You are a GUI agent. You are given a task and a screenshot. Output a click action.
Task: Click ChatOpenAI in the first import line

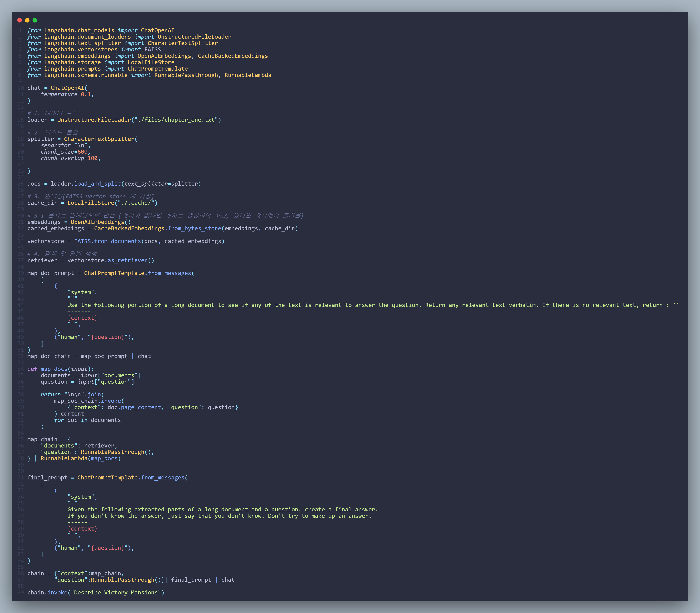click(157, 30)
